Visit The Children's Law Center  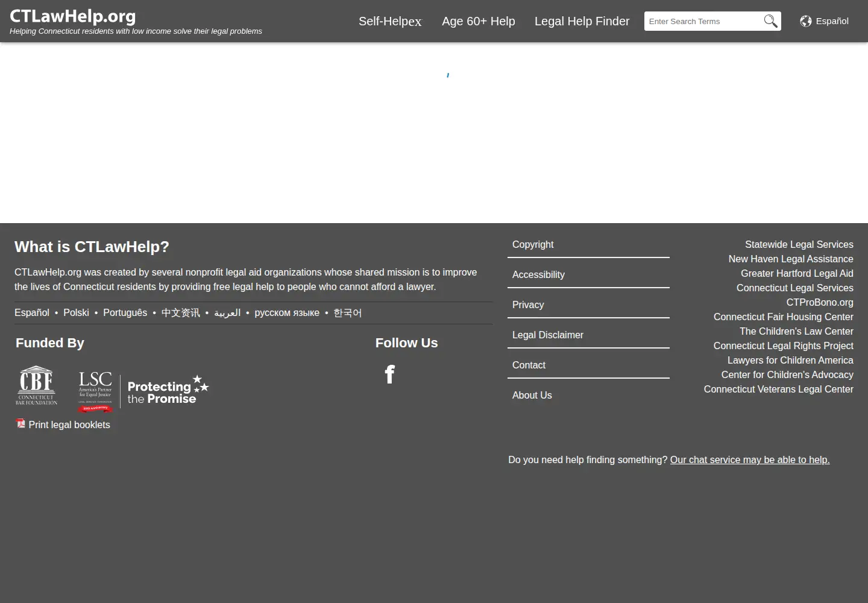796,331
